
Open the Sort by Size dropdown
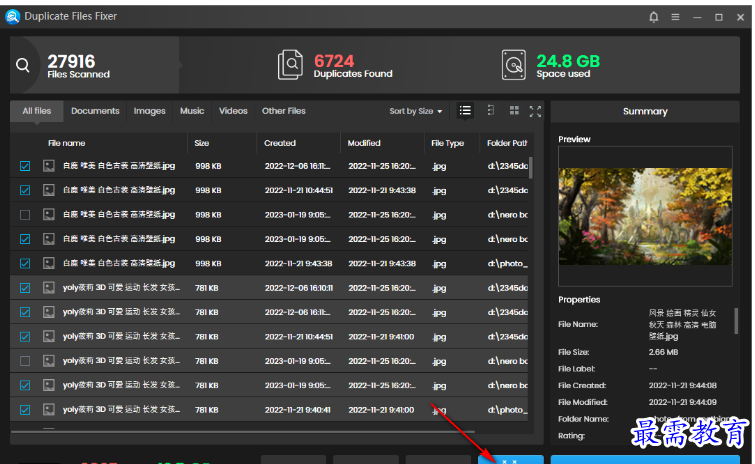point(416,111)
